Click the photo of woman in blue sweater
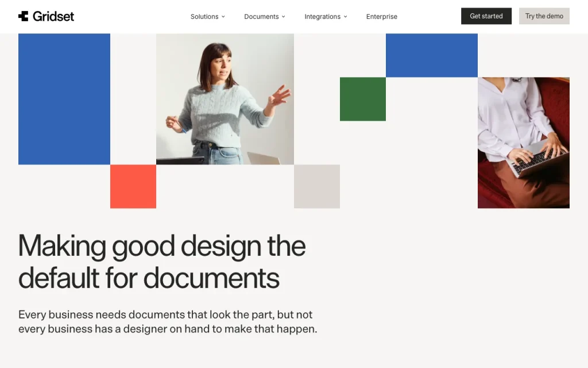The image size is (588, 368). tap(225, 99)
